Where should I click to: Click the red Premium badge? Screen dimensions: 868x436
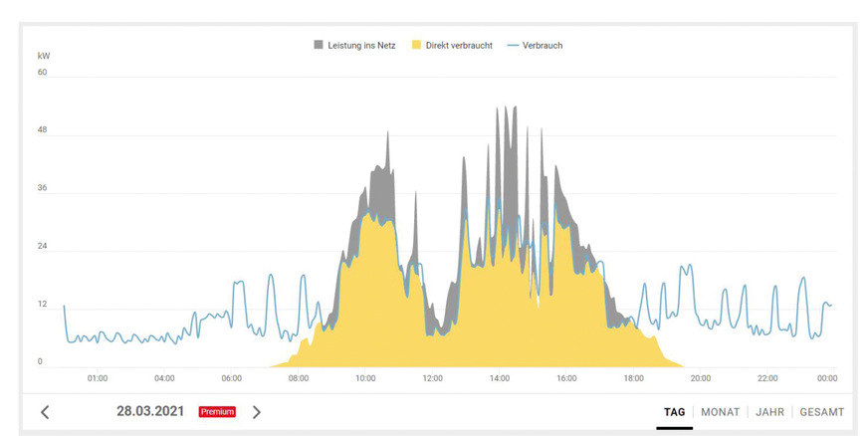217,412
